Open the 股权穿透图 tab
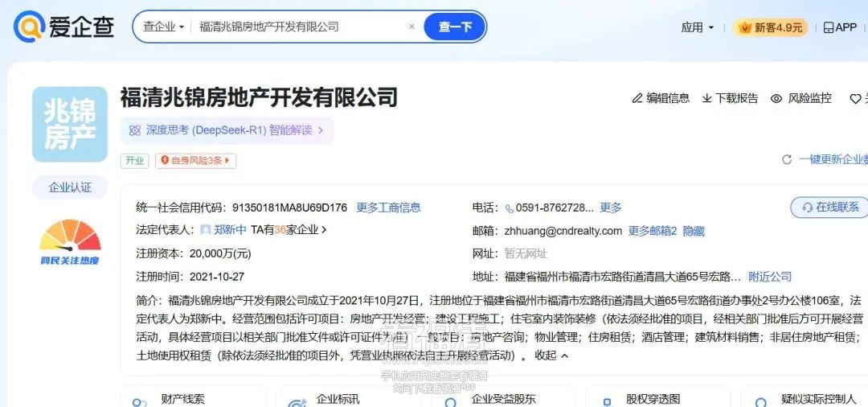This screenshot has width=868, height=407. [x=653, y=398]
